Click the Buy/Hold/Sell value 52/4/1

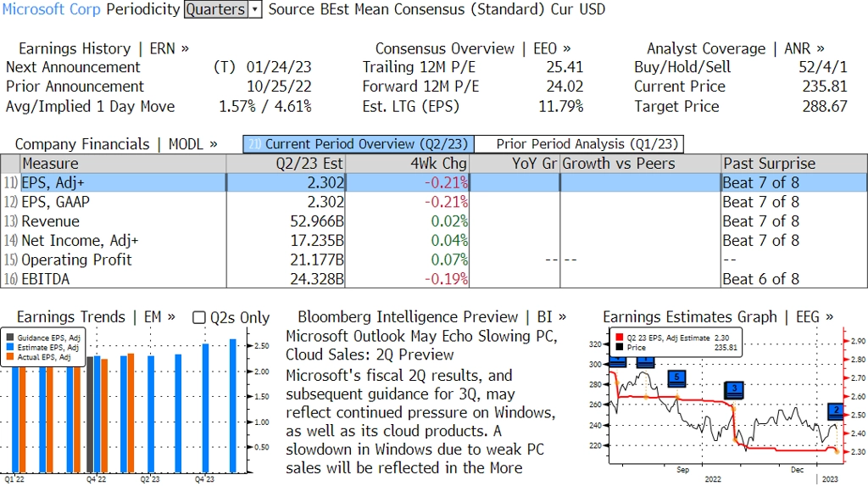pos(822,68)
